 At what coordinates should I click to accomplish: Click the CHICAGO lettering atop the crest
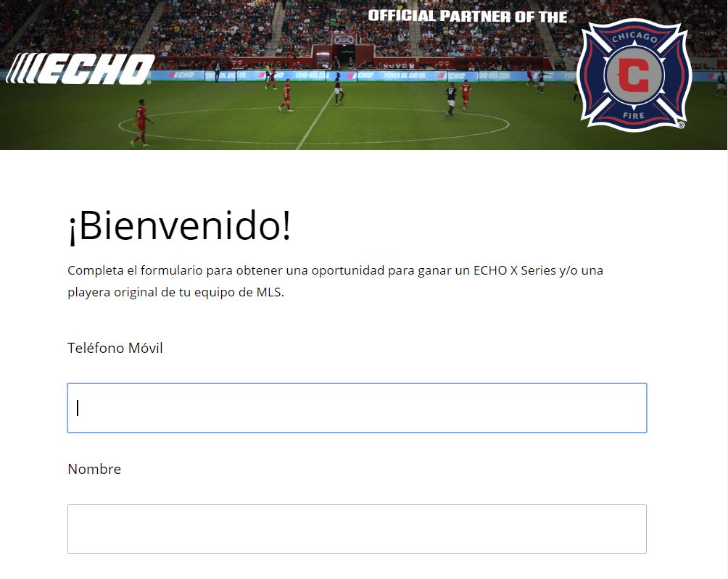coord(634,37)
